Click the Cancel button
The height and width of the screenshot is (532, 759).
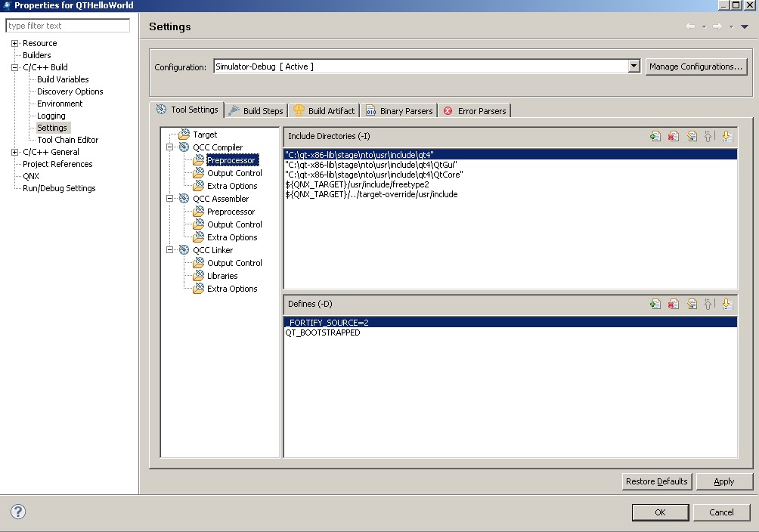pyautogui.click(x=721, y=512)
